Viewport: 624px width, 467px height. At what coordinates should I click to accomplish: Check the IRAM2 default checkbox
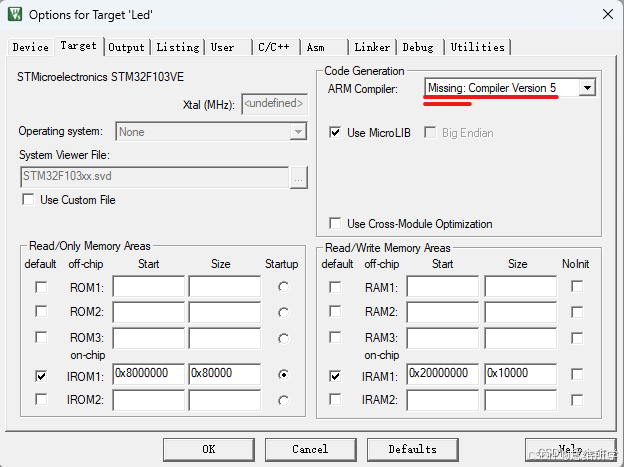[x=335, y=399]
